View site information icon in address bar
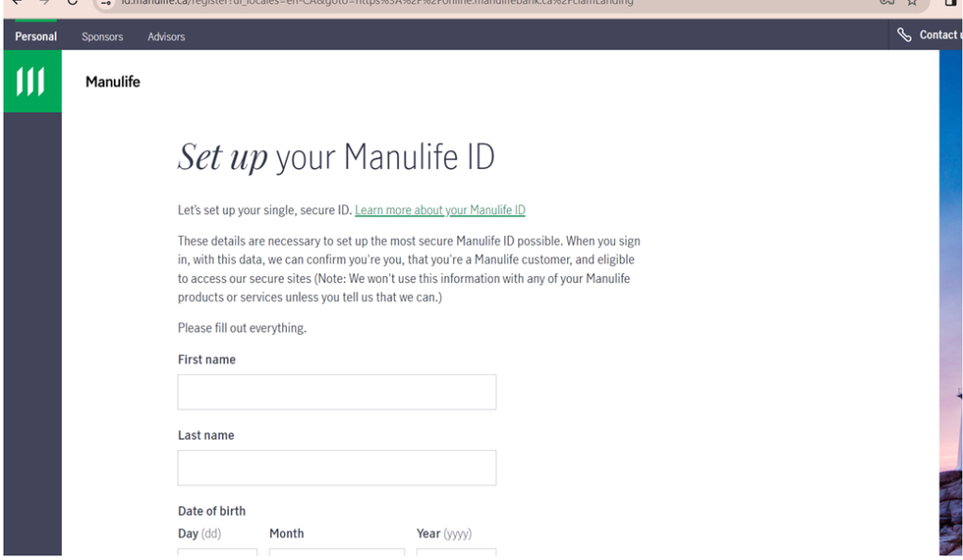Viewport: 963px width, 560px height. point(107,3)
